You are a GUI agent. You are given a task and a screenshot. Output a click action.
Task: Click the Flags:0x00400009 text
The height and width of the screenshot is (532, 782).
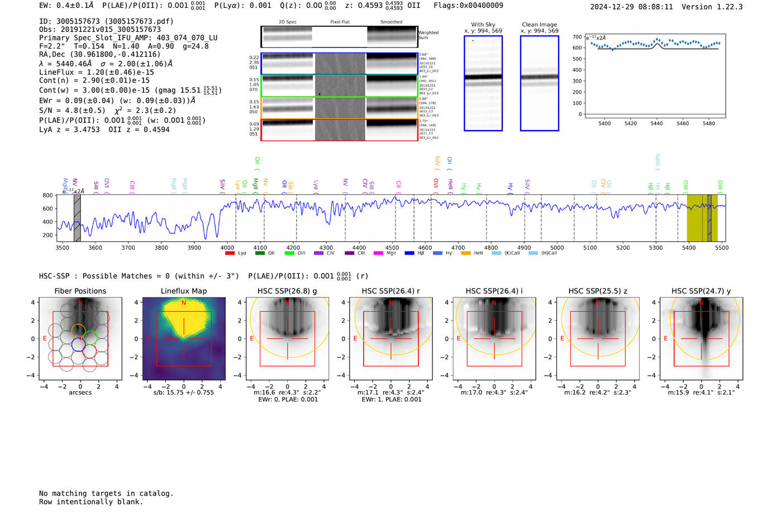click(468, 6)
